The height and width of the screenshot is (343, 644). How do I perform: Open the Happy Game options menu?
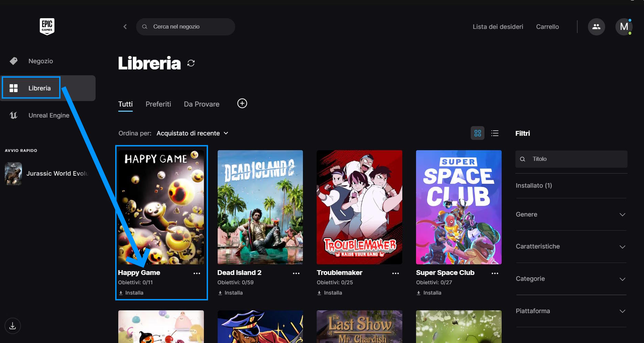[197, 273]
